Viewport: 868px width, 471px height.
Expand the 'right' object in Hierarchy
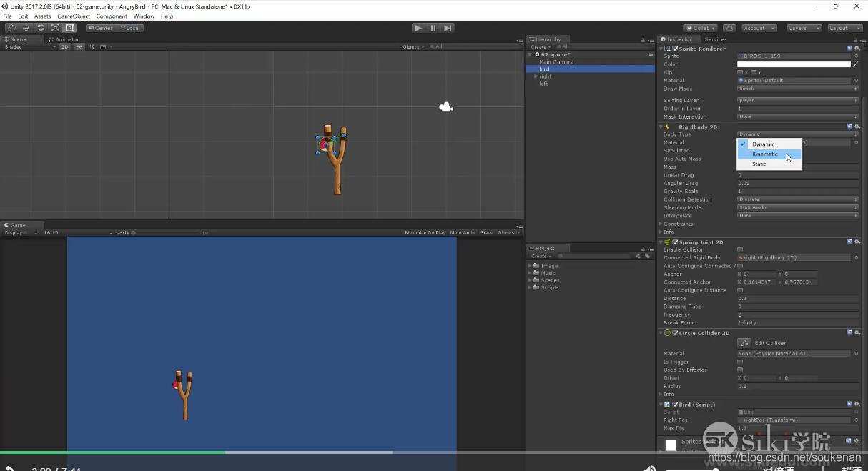(536, 76)
